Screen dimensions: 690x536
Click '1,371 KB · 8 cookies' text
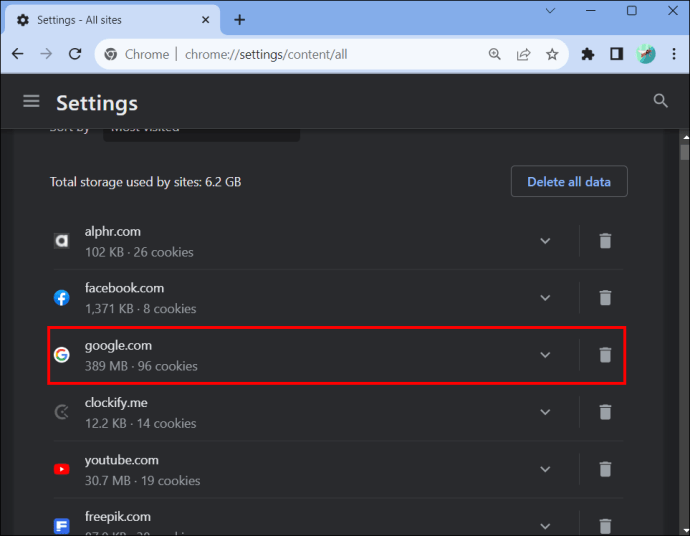point(140,309)
